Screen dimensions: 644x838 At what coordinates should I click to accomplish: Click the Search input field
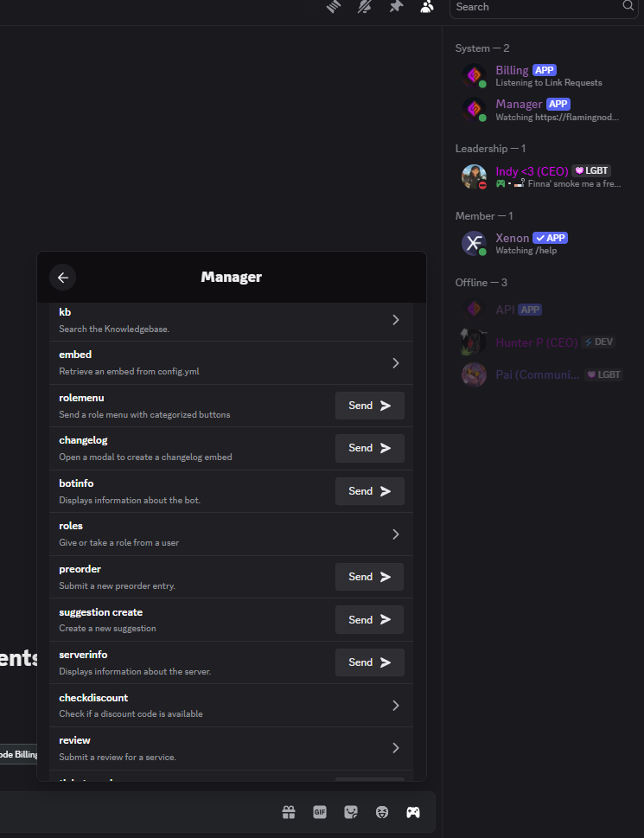coord(544,8)
